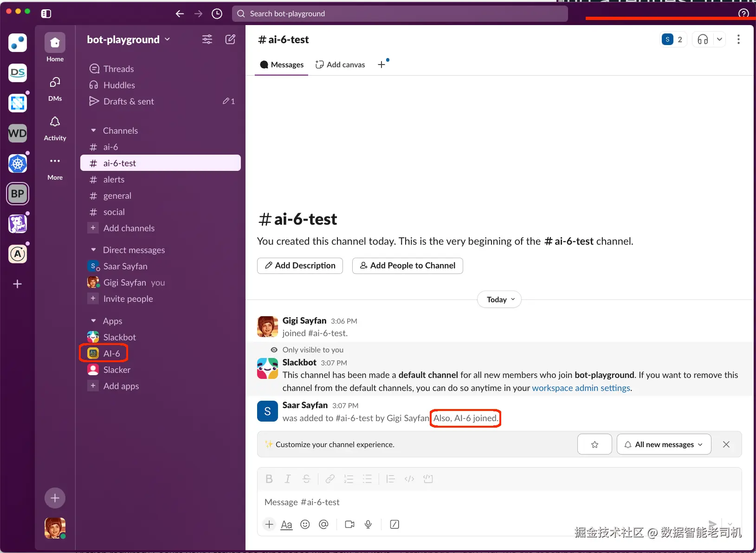Open channel more actions menu
The image size is (756, 553).
click(738, 39)
